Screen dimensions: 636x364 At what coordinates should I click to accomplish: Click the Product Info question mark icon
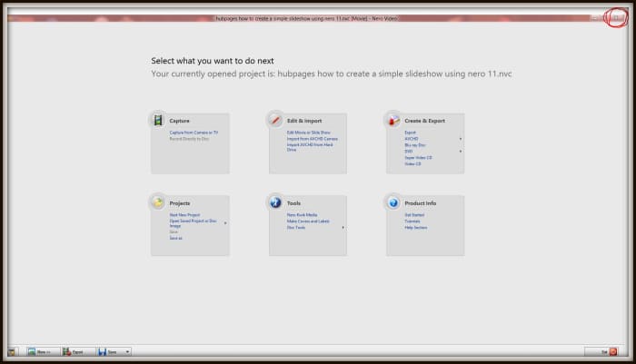pos(393,202)
